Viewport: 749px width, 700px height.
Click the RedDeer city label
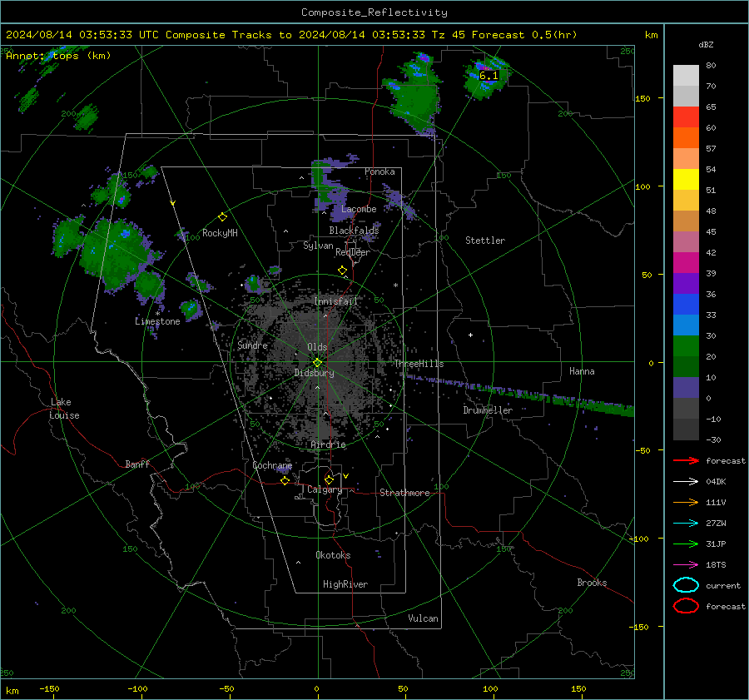(353, 252)
